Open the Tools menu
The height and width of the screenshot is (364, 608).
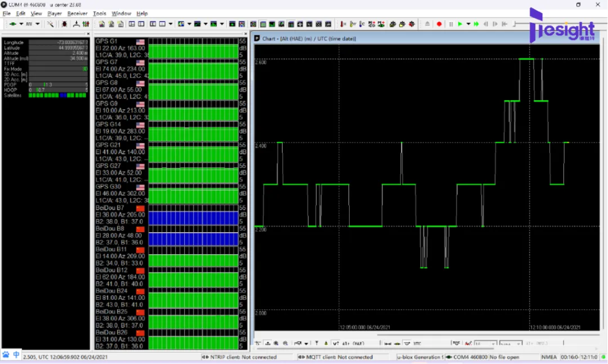[99, 14]
